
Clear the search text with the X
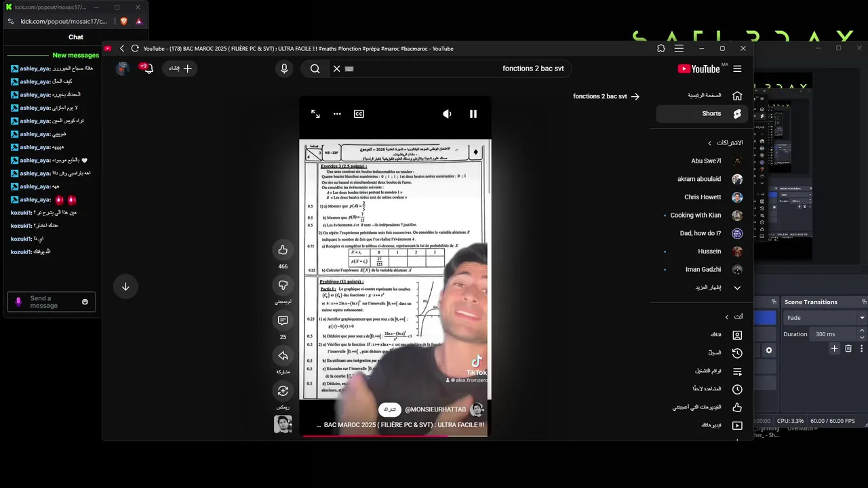tap(336, 68)
